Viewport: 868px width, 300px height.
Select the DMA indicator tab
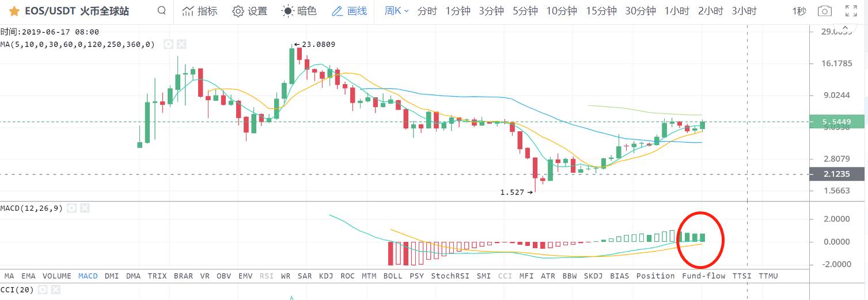pyautogui.click(x=133, y=276)
